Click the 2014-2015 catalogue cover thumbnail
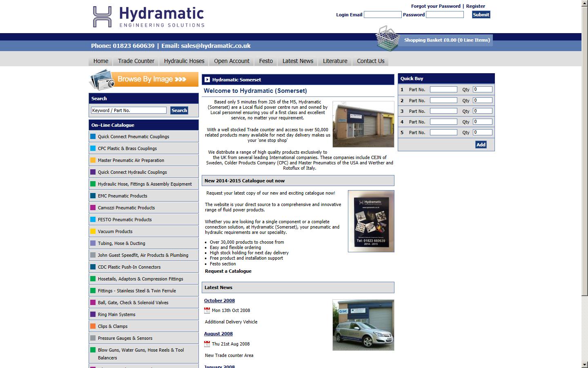The width and height of the screenshot is (588, 368). pos(370,221)
